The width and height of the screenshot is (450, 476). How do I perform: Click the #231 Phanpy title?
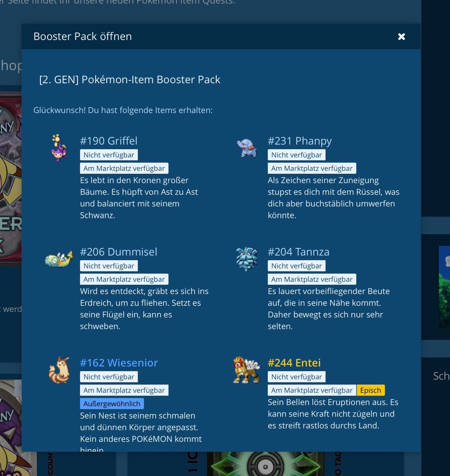(299, 141)
